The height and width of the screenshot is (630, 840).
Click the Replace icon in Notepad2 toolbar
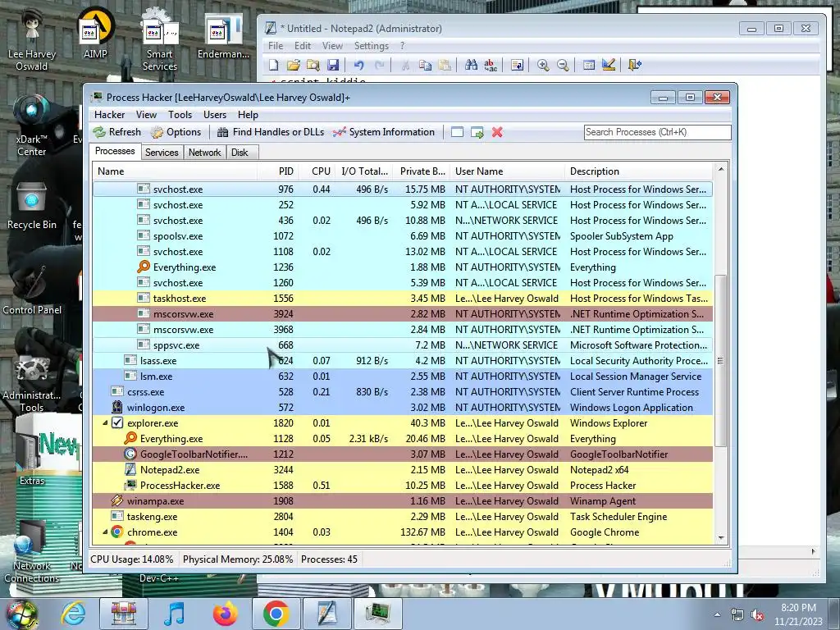coord(491,66)
